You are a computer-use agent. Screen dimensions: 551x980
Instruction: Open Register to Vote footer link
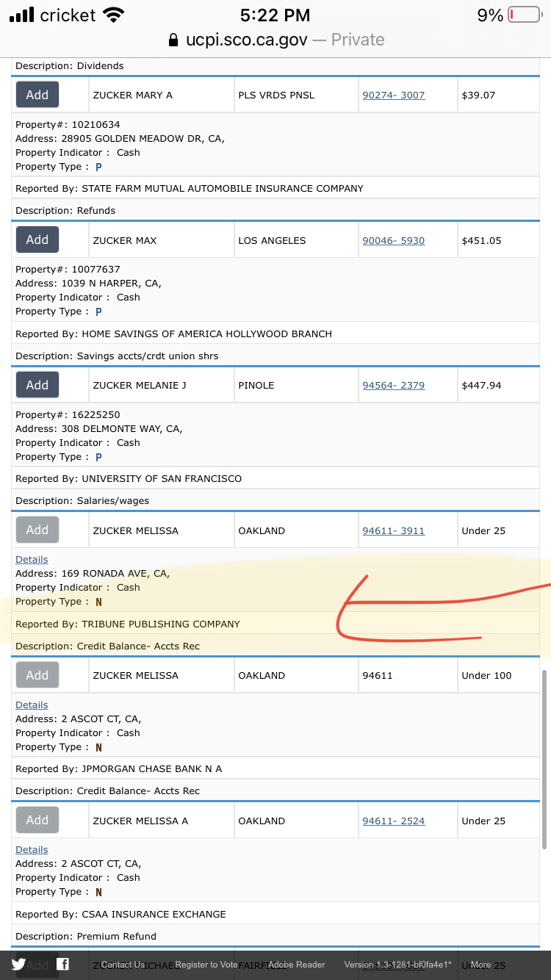tap(206, 965)
